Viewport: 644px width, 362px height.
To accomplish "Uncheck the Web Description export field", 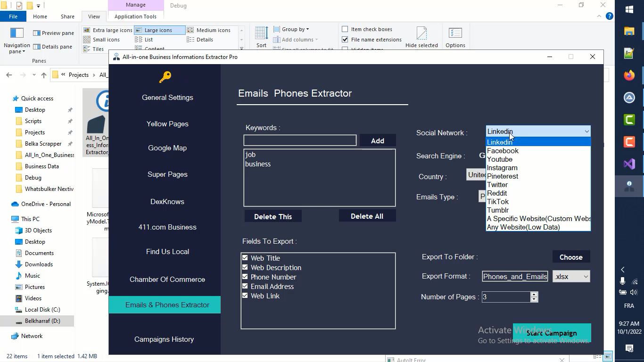I will click(245, 267).
